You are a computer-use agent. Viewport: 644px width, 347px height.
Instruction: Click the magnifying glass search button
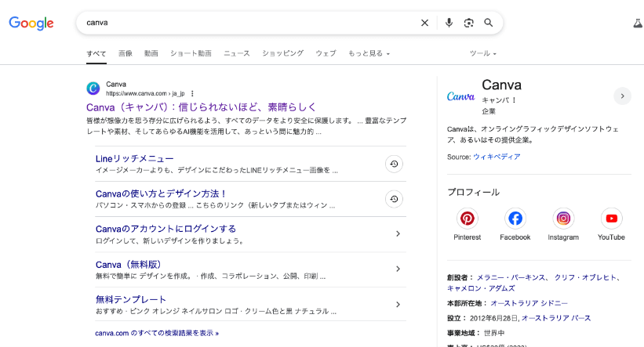(x=489, y=23)
